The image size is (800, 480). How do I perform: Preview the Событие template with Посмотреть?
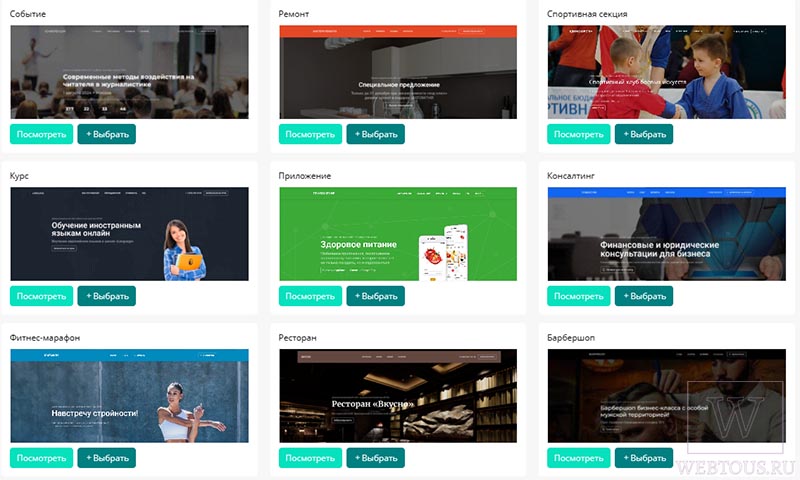(41, 134)
